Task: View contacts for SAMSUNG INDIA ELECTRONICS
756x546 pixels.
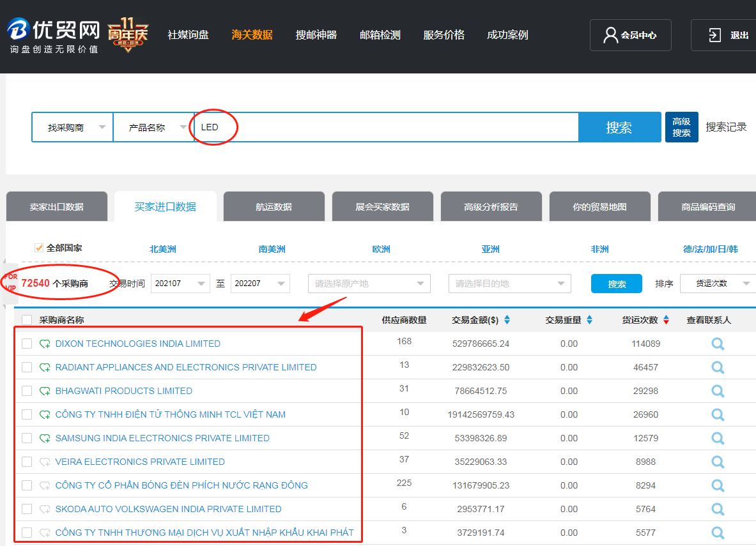Action: point(718,438)
